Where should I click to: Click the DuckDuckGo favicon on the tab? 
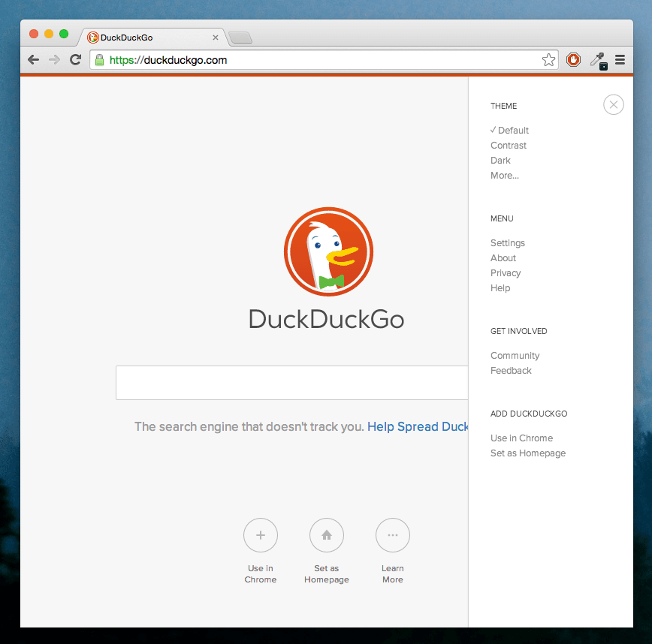(92, 37)
